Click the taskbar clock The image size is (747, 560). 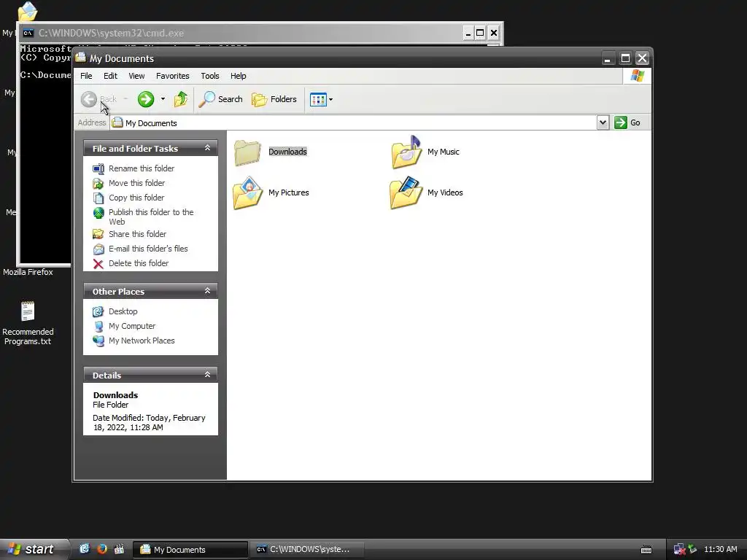720,549
